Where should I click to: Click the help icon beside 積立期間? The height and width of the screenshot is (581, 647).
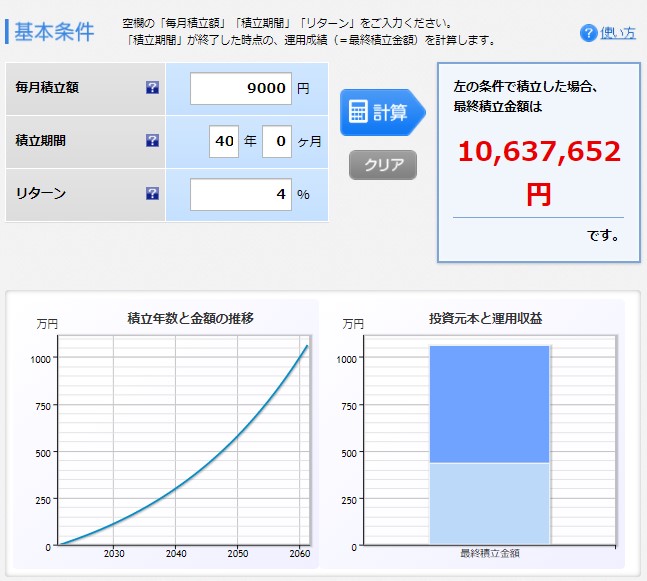(152, 141)
